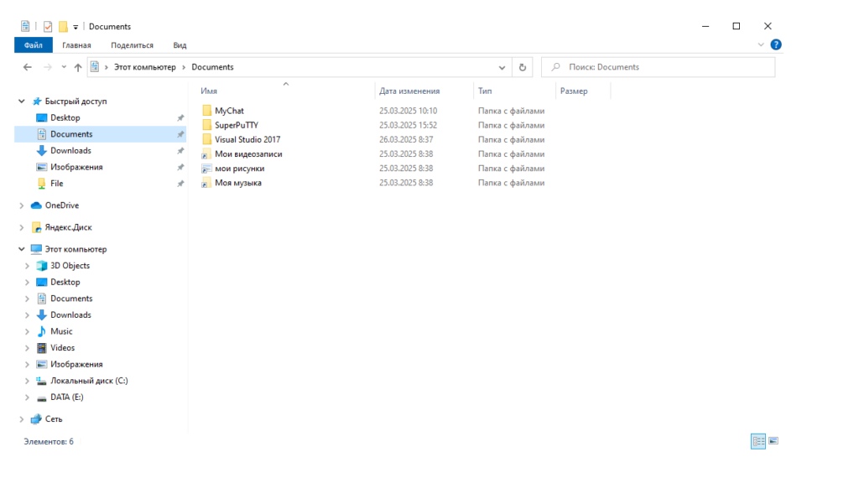The width and height of the screenshot is (859, 504).
Task: Open the MyChat folder
Action: coord(229,111)
